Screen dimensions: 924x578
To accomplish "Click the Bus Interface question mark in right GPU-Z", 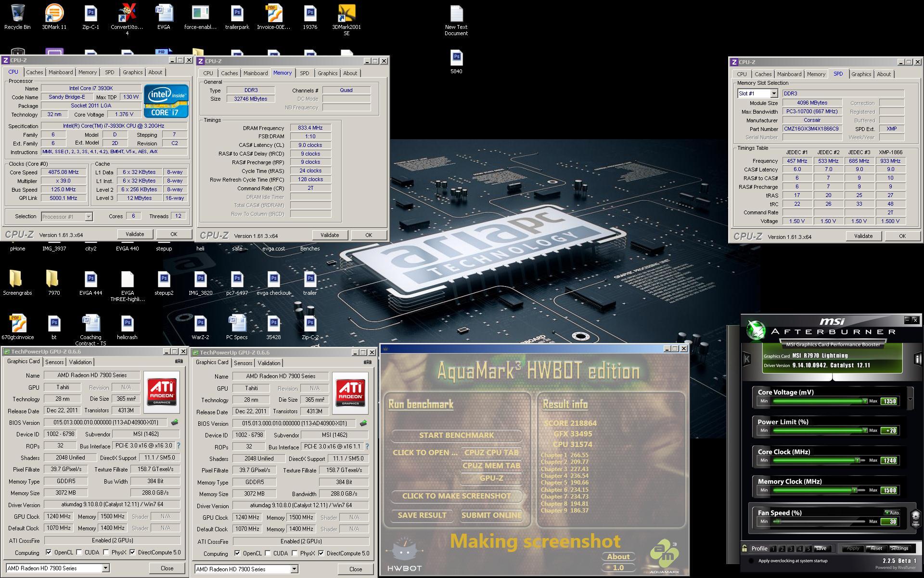I will click(367, 447).
